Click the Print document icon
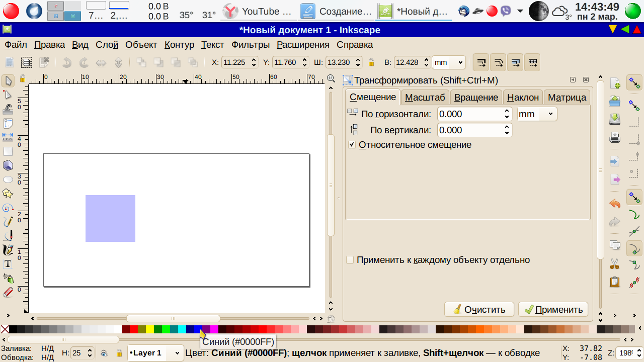This screenshot has width=644, height=362. 614,137
